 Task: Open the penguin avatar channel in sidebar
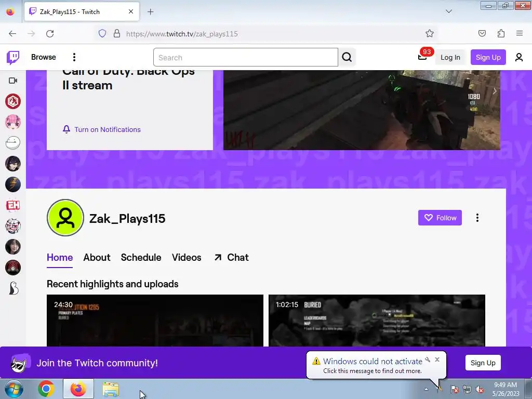point(13,288)
